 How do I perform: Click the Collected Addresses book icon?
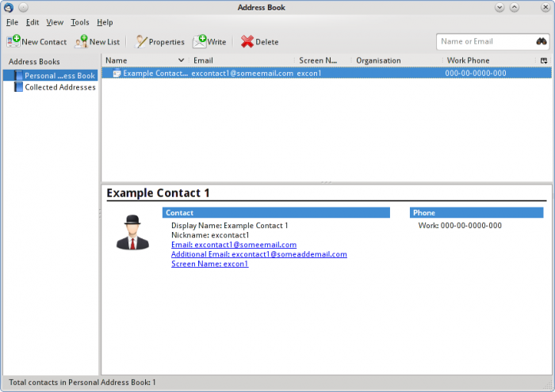[18, 87]
